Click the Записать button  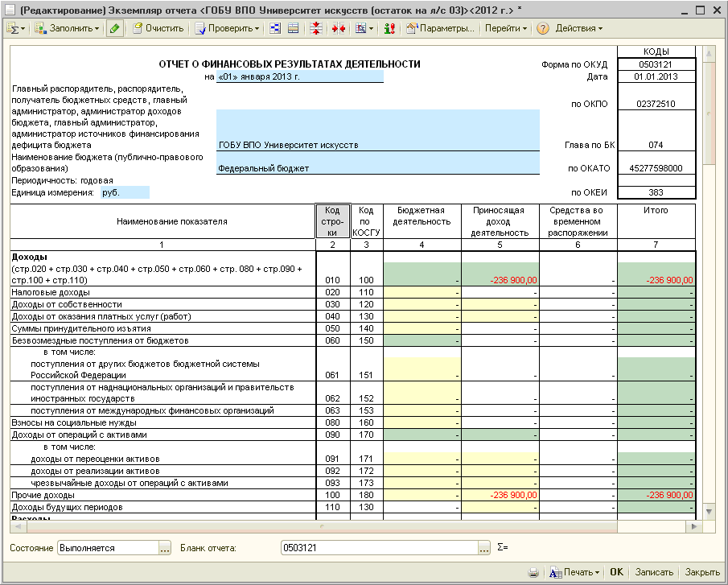pos(653,572)
